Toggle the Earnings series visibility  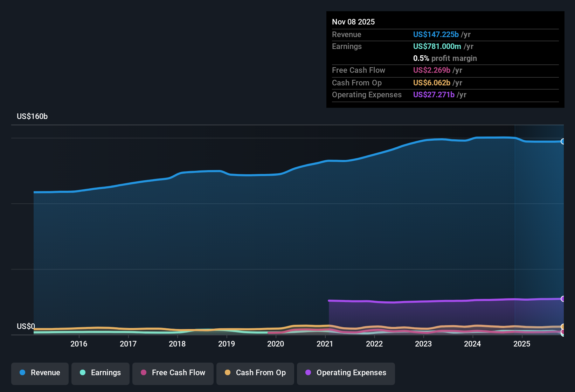click(101, 373)
